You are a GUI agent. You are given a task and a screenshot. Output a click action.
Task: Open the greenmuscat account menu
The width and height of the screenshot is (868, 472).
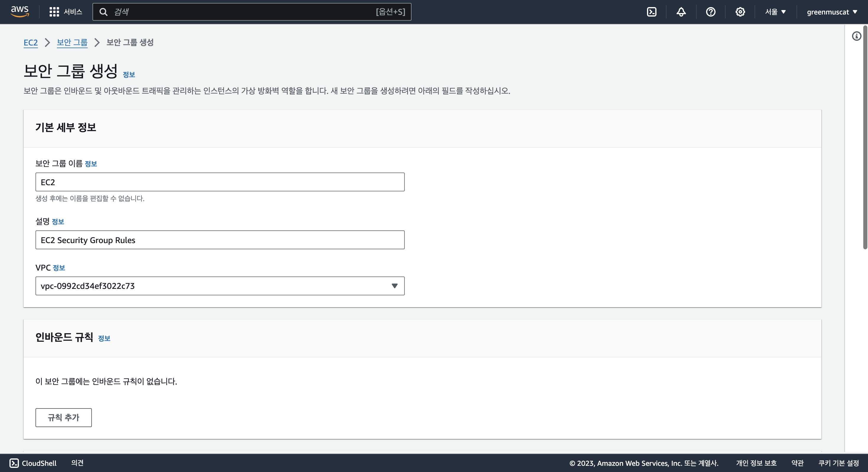point(832,12)
